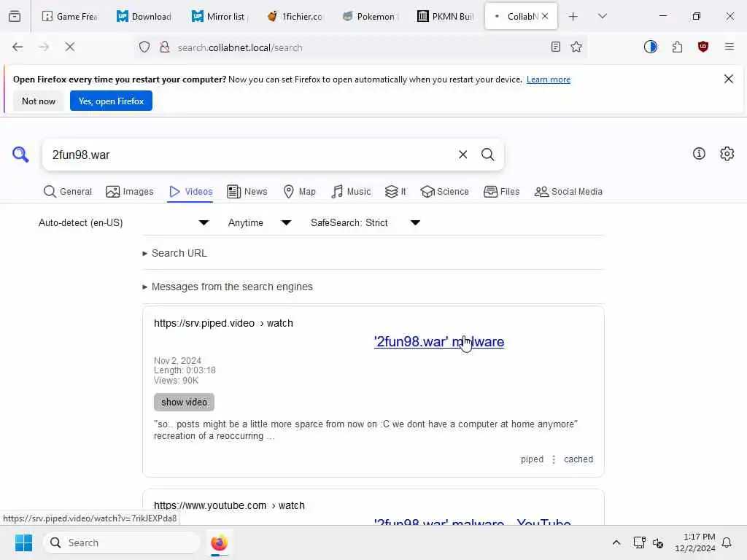The width and height of the screenshot is (747, 560).
Task: Dismiss the Open Firefox notification bar
Action: click(x=729, y=79)
